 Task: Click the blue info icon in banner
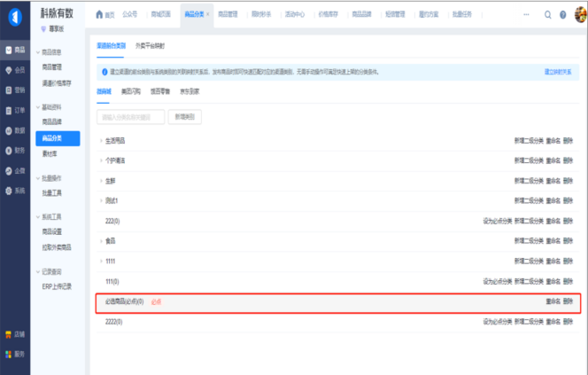(104, 72)
